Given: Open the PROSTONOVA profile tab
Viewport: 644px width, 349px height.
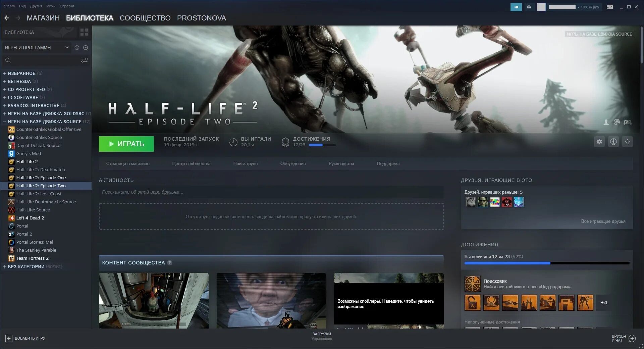Looking at the screenshot, I should 202,18.
